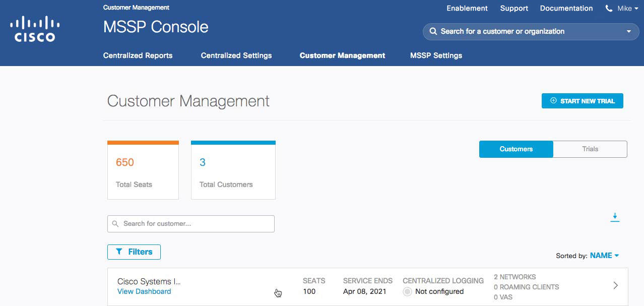Click the Not configured logging status indicator

(407, 291)
